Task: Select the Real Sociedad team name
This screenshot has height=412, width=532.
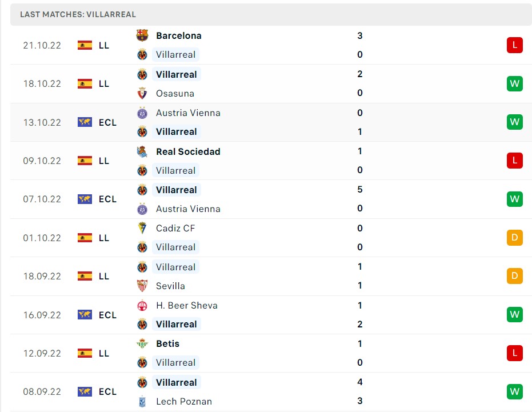Action: tap(188, 151)
